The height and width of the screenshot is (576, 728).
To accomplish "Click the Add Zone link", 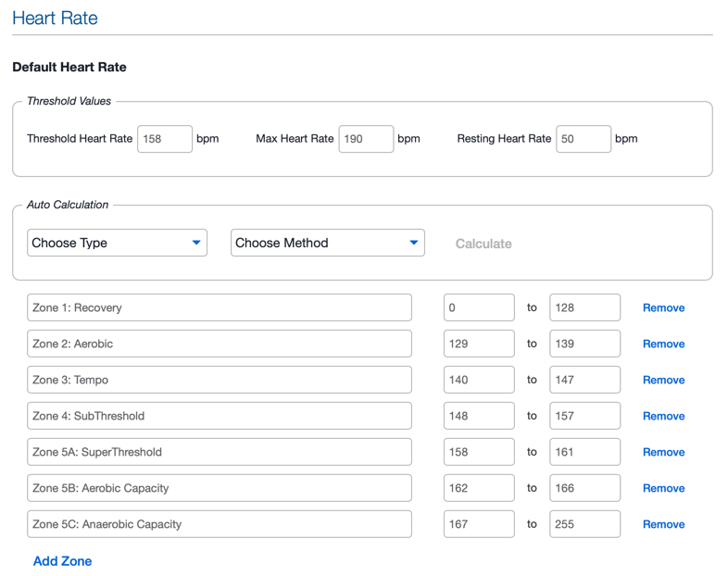I will click(63, 561).
